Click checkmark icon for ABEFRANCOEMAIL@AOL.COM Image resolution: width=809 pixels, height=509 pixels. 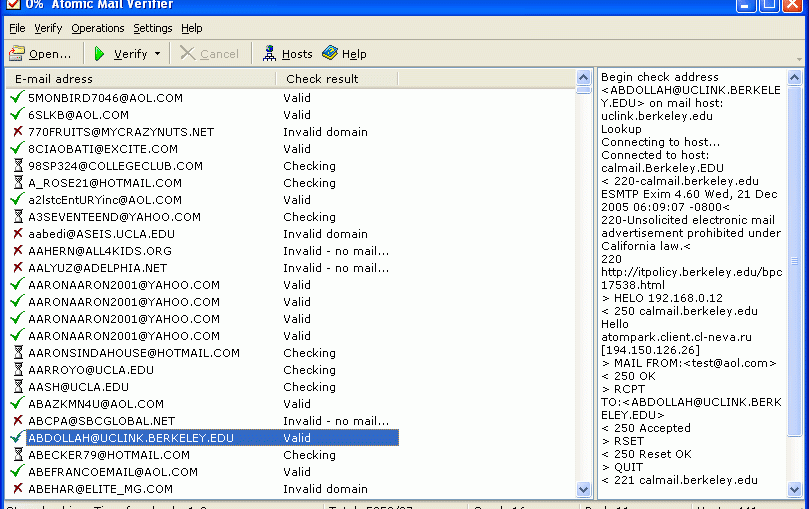(x=17, y=471)
